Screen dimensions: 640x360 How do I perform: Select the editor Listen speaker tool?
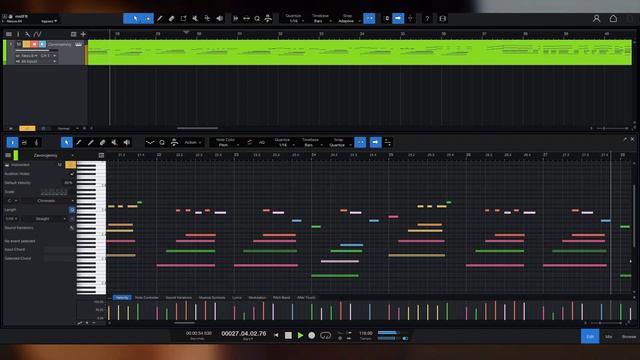click(x=127, y=142)
